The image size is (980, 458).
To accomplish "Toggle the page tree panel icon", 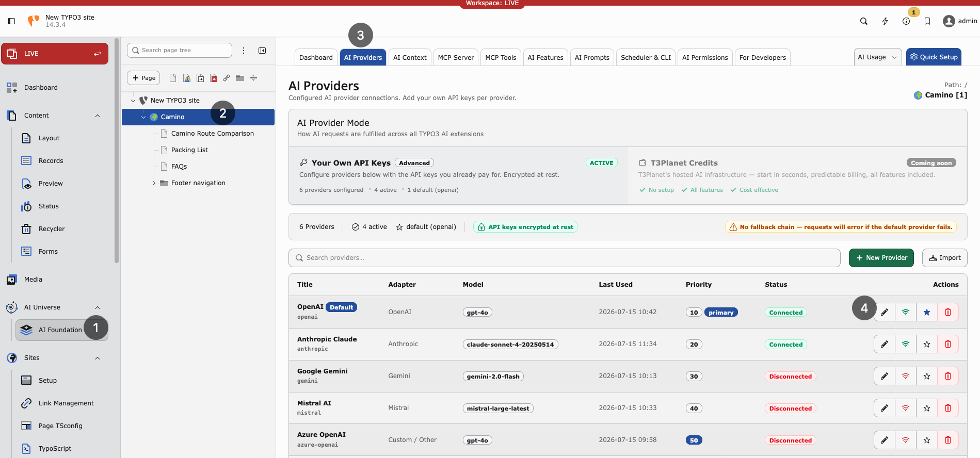I will [x=262, y=51].
